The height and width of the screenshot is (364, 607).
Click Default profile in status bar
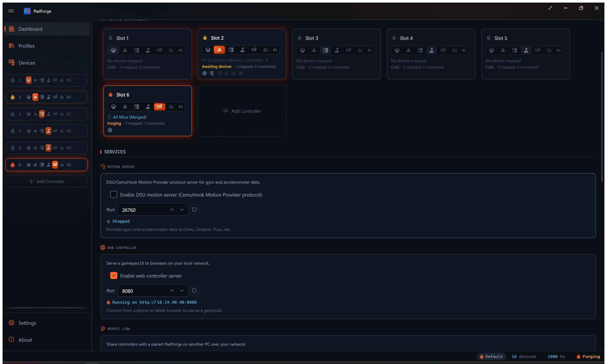[491, 356]
